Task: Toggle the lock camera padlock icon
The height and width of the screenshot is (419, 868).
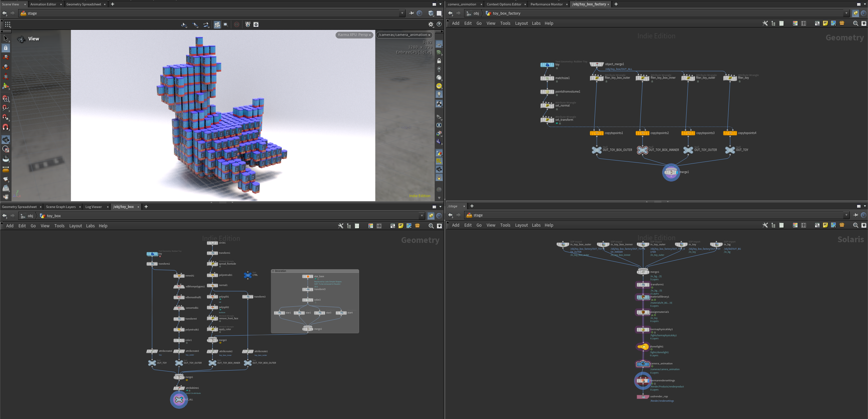Action: tap(439, 61)
